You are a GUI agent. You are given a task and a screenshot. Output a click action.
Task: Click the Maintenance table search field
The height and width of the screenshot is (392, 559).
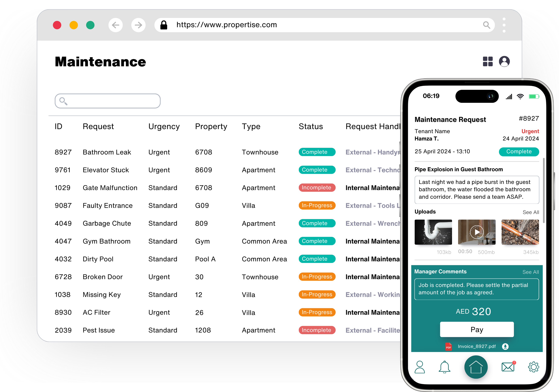tap(108, 101)
